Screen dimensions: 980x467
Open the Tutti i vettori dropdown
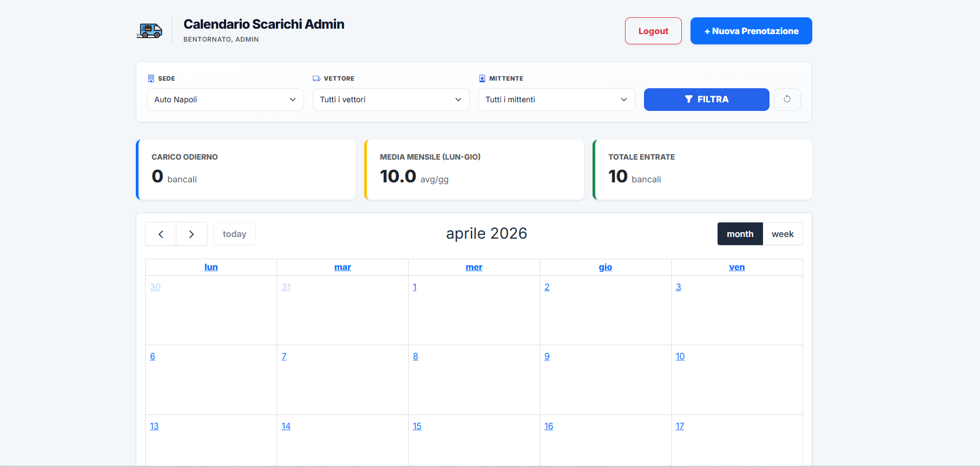[391, 100]
